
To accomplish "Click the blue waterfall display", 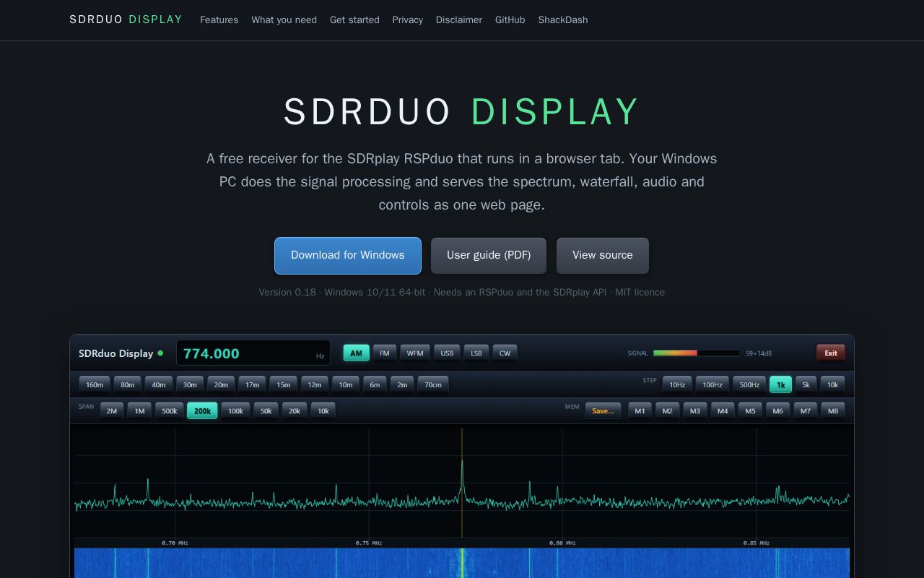I will click(462, 563).
